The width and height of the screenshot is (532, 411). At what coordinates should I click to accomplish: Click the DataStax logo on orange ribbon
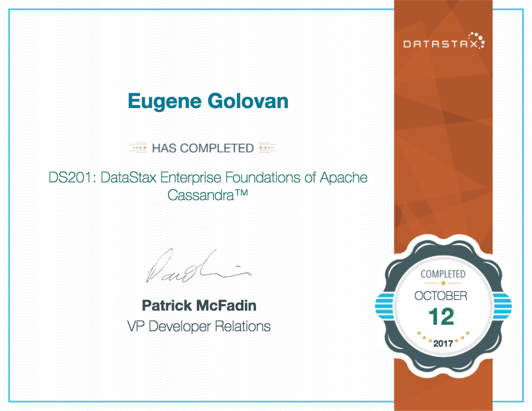click(x=444, y=41)
